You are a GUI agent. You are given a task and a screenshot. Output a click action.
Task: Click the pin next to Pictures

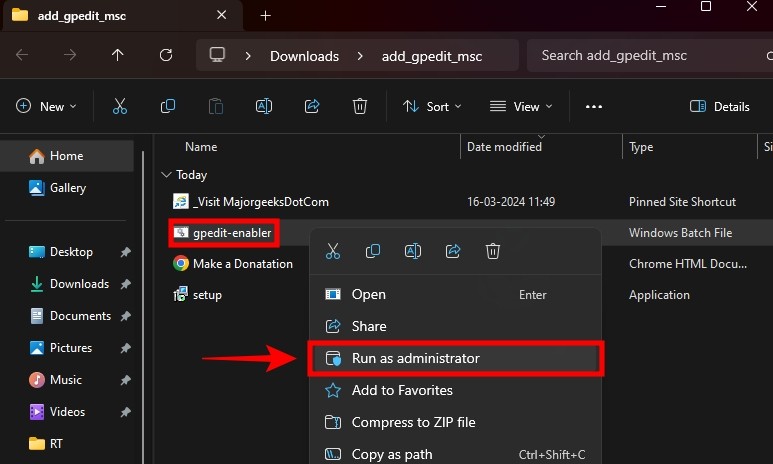[x=125, y=348]
